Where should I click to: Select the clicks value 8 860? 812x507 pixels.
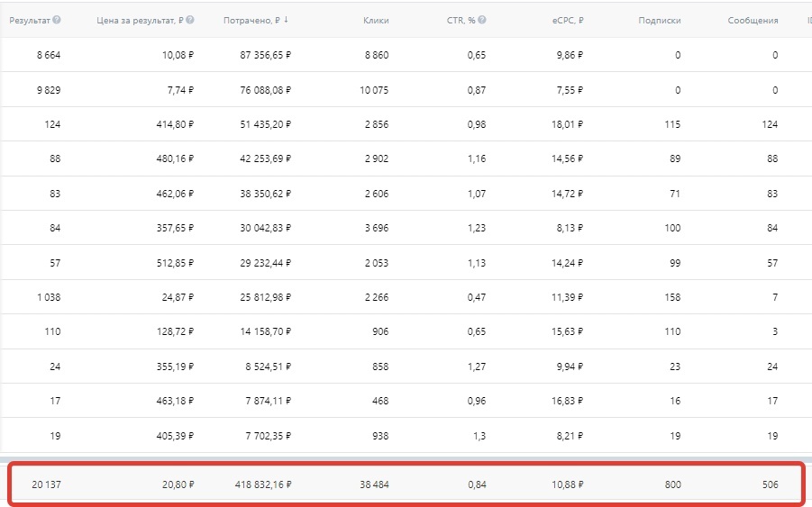coord(377,55)
